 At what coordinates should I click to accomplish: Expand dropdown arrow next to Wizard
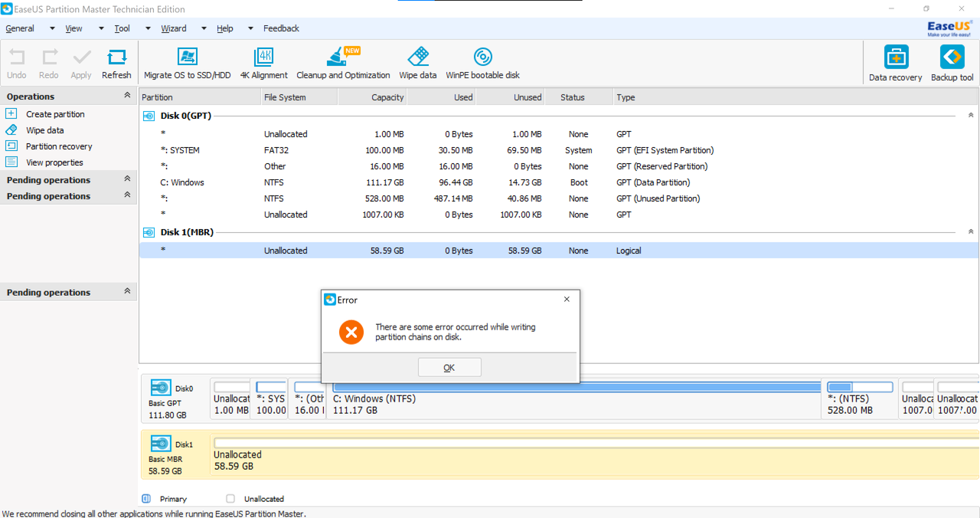pyautogui.click(x=204, y=28)
